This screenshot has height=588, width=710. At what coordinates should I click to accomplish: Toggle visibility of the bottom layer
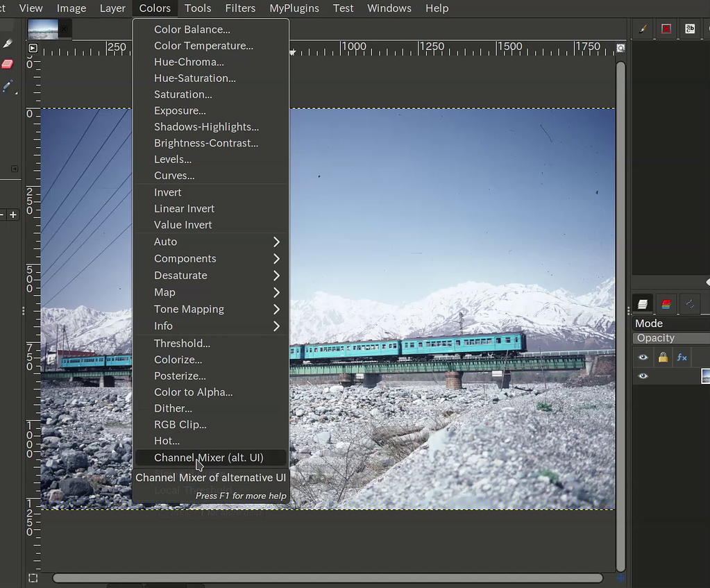[643, 375]
